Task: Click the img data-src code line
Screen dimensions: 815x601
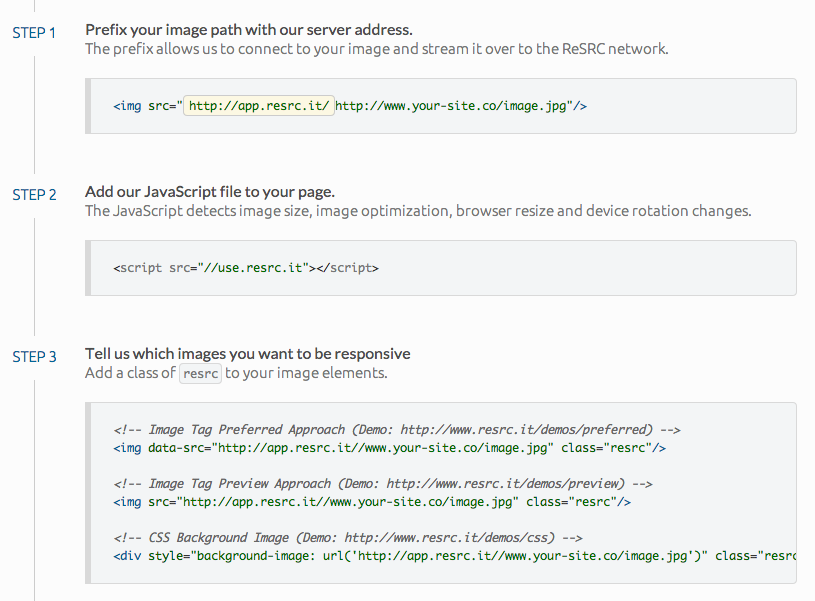Action: [390, 448]
